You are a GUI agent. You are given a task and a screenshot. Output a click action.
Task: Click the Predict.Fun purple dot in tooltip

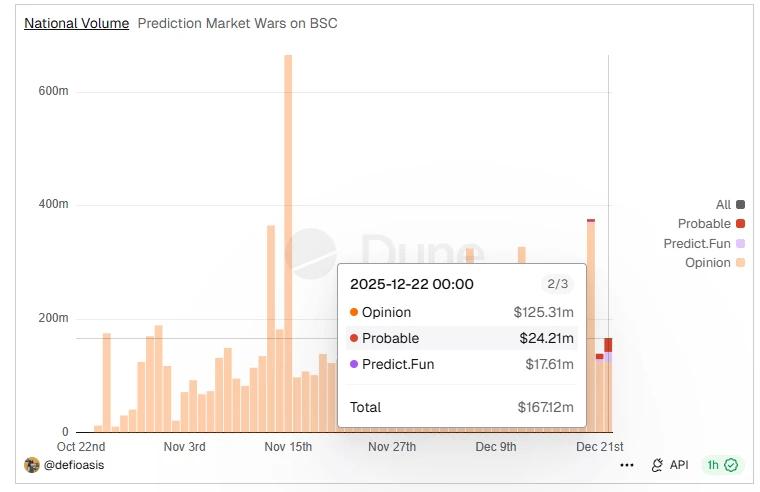[354, 364]
